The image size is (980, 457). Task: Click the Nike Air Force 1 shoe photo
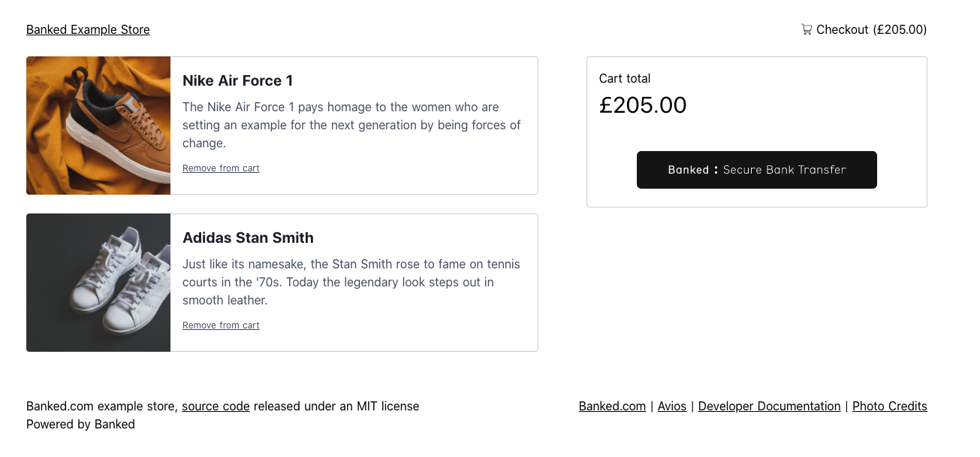(98, 126)
